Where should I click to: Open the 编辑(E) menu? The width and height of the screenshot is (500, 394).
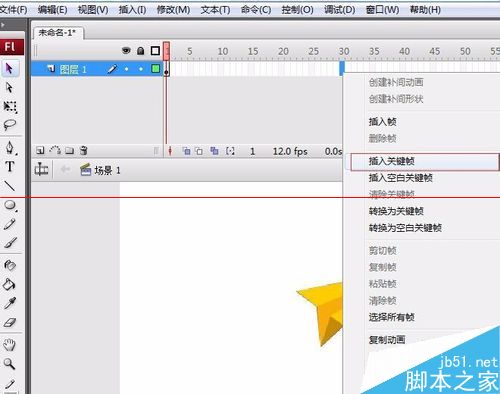(x=52, y=10)
